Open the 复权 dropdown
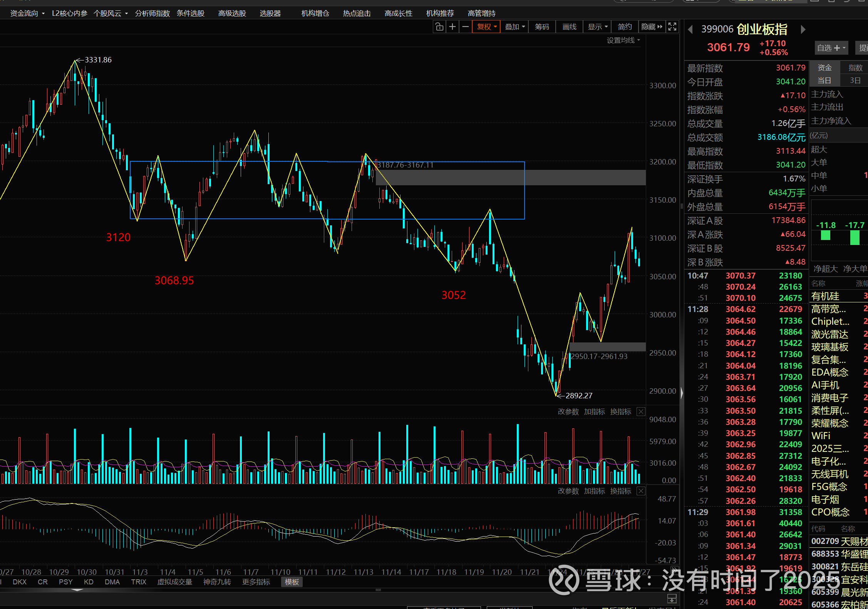868x609 pixels. [487, 27]
